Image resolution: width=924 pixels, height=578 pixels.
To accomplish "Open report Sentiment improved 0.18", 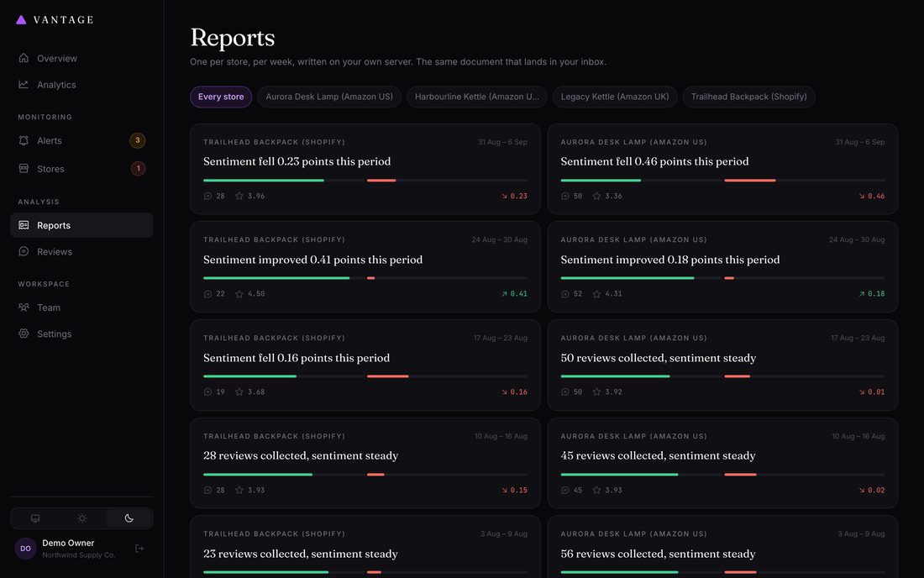I will coord(722,267).
